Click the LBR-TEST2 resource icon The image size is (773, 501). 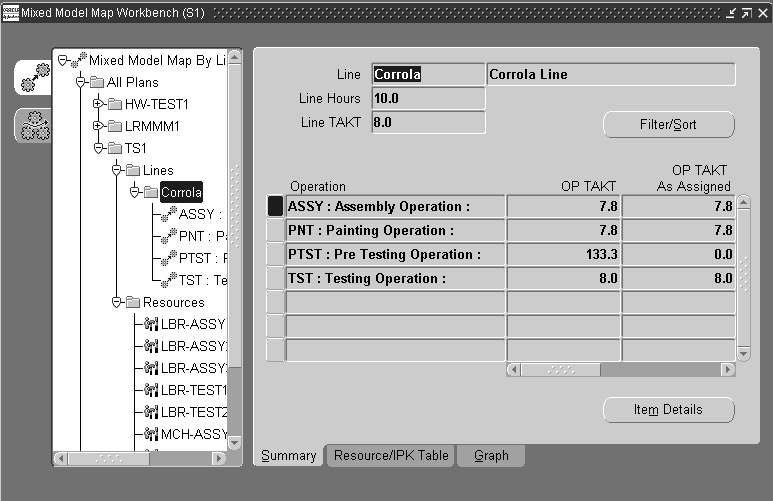(151, 412)
